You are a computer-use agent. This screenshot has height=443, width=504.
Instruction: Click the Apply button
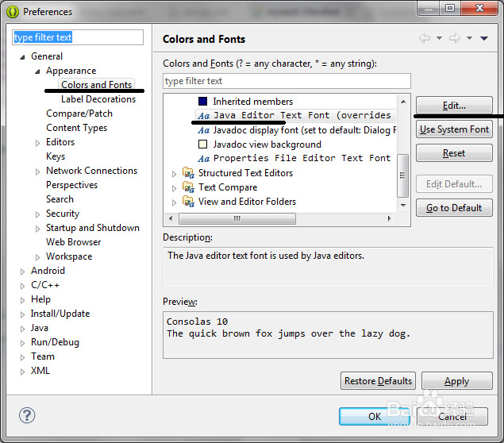tap(456, 380)
